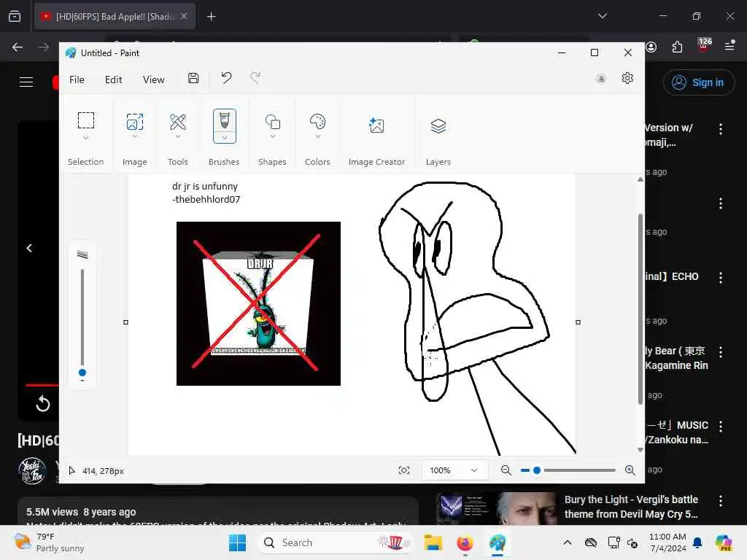Expand the Brushes type dropdown chevron
Image resolution: width=747 pixels, height=560 pixels.
(225, 138)
